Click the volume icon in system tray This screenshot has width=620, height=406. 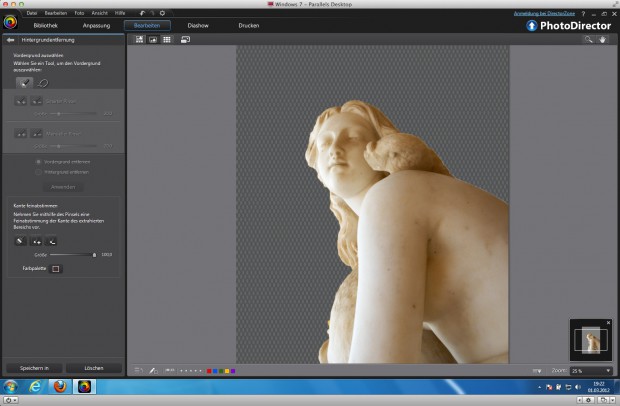pos(578,387)
